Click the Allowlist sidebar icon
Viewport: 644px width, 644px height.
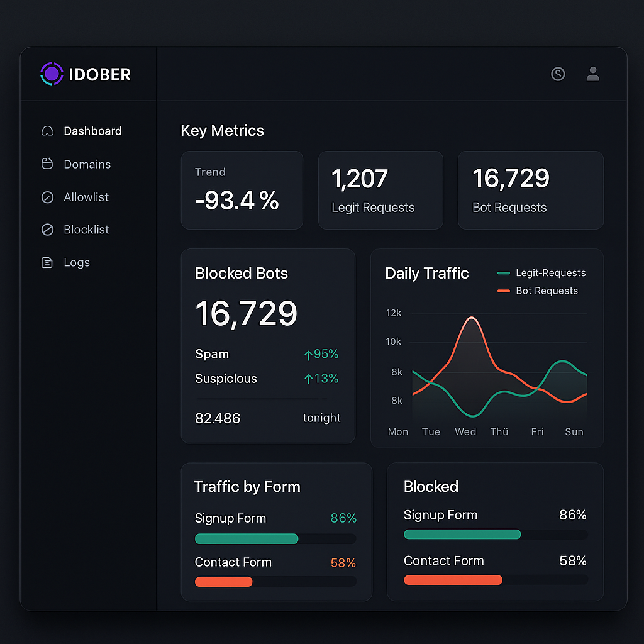[47, 197]
